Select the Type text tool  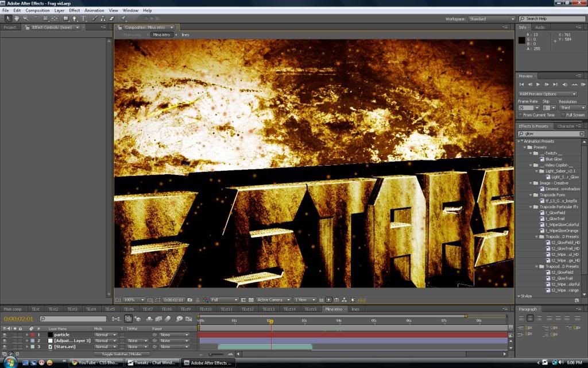point(84,18)
